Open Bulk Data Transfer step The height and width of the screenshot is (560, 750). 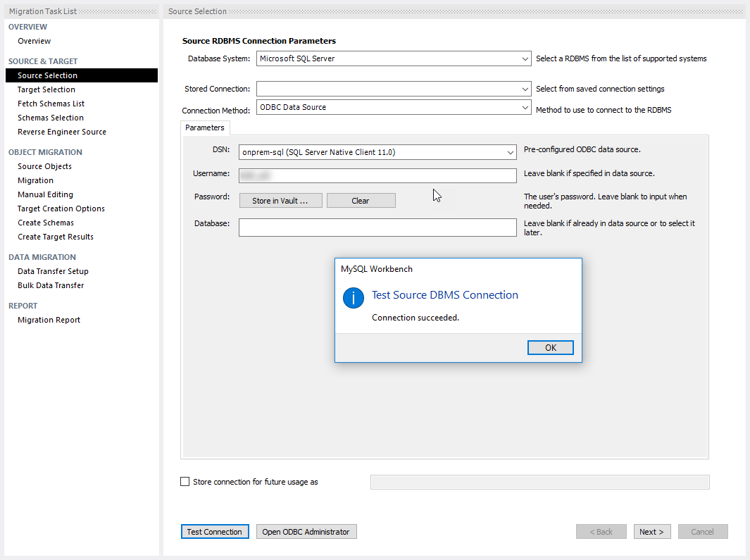[x=51, y=285]
